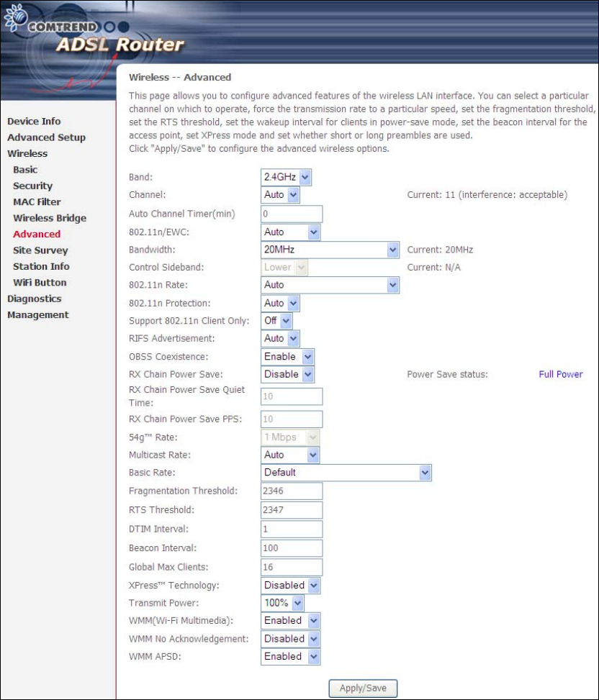Click the disabled 54g Rate dropdown
This screenshot has height=700, width=599.
[x=290, y=437]
